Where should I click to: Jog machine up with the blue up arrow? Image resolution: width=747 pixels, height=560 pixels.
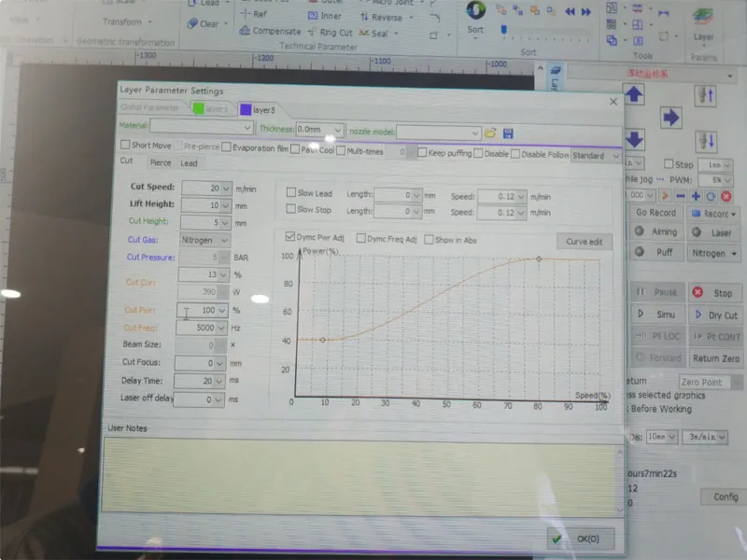(x=634, y=94)
